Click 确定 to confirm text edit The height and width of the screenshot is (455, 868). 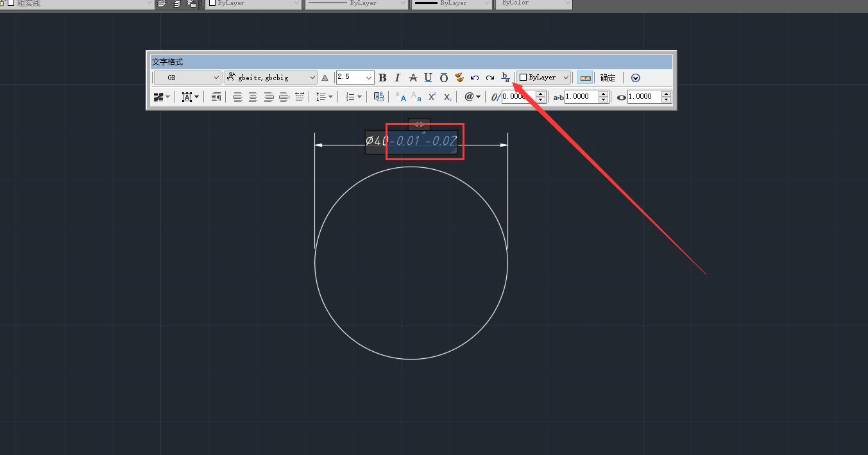[608, 78]
